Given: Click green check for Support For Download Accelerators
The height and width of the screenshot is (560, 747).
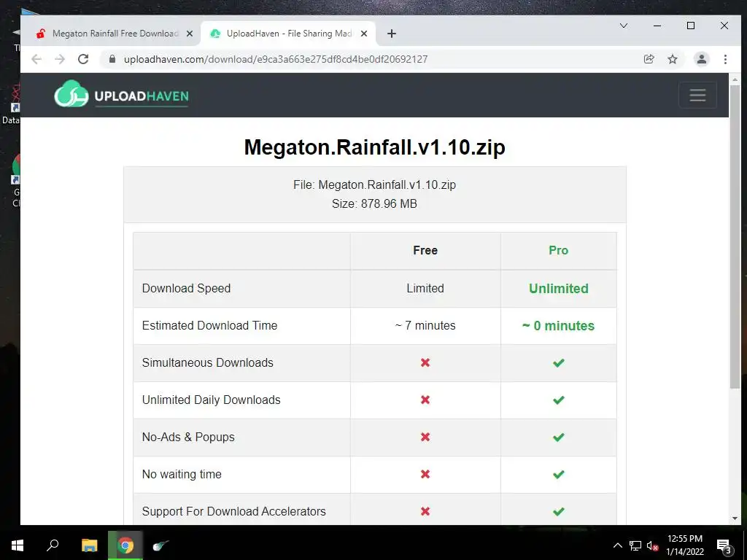Looking at the screenshot, I should coord(558,511).
